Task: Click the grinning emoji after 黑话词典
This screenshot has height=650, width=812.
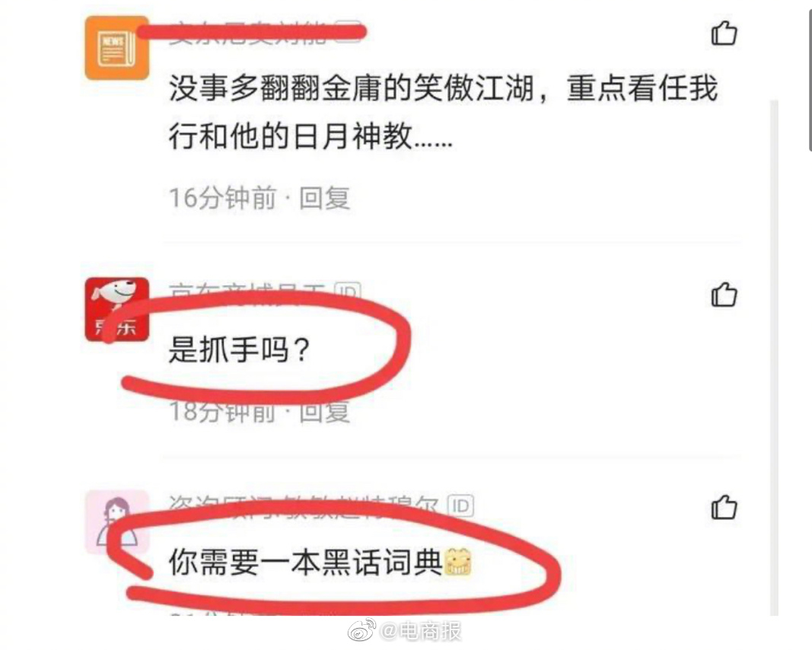Action: [458, 562]
